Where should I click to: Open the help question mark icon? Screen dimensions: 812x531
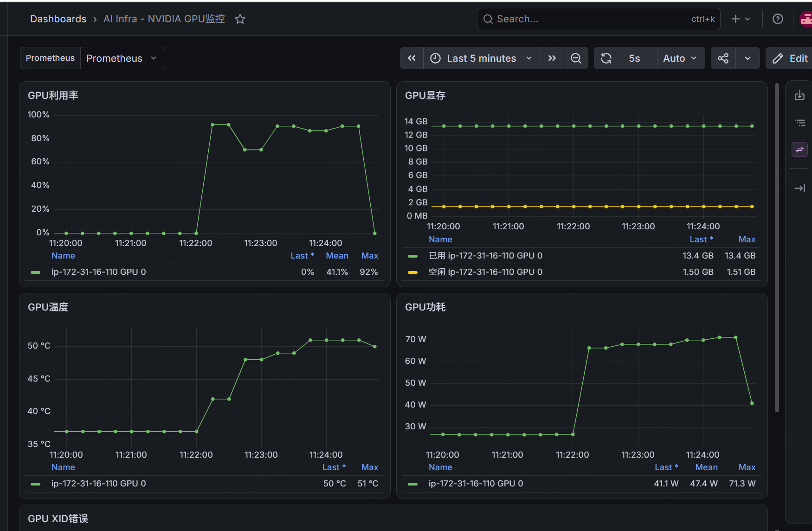click(778, 19)
